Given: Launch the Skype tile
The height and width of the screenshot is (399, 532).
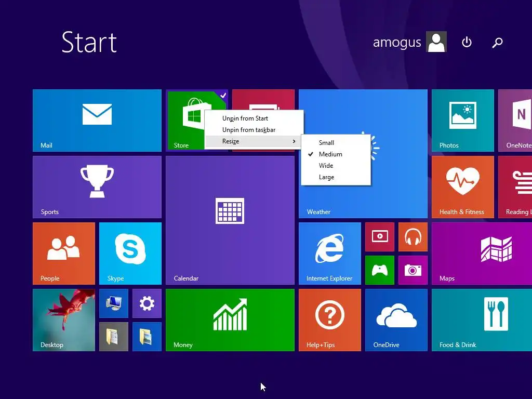Looking at the screenshot, I should pos(130,254).
